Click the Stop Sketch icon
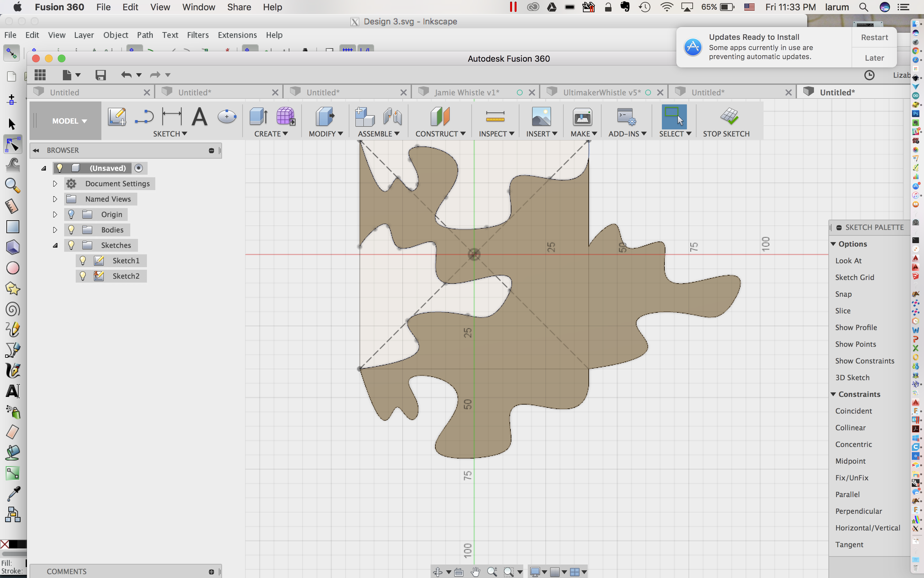 tap(729, 116)
